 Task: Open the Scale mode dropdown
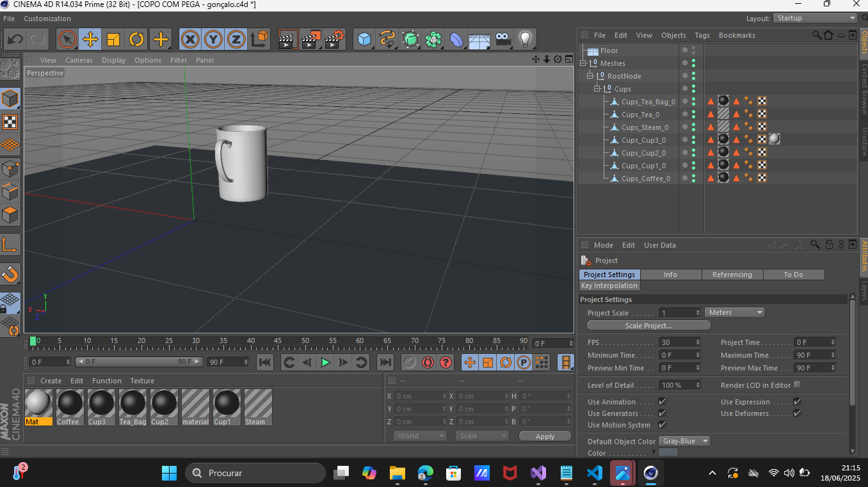point(482,436)
